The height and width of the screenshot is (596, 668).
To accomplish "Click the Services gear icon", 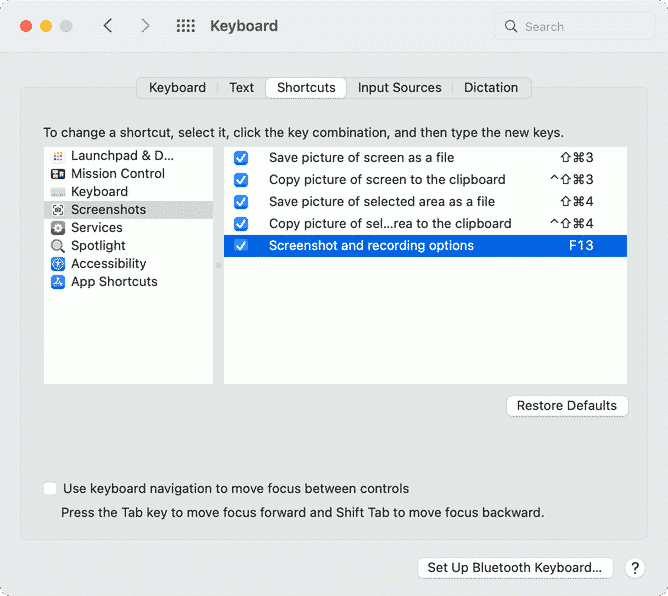I will [58, 228].
